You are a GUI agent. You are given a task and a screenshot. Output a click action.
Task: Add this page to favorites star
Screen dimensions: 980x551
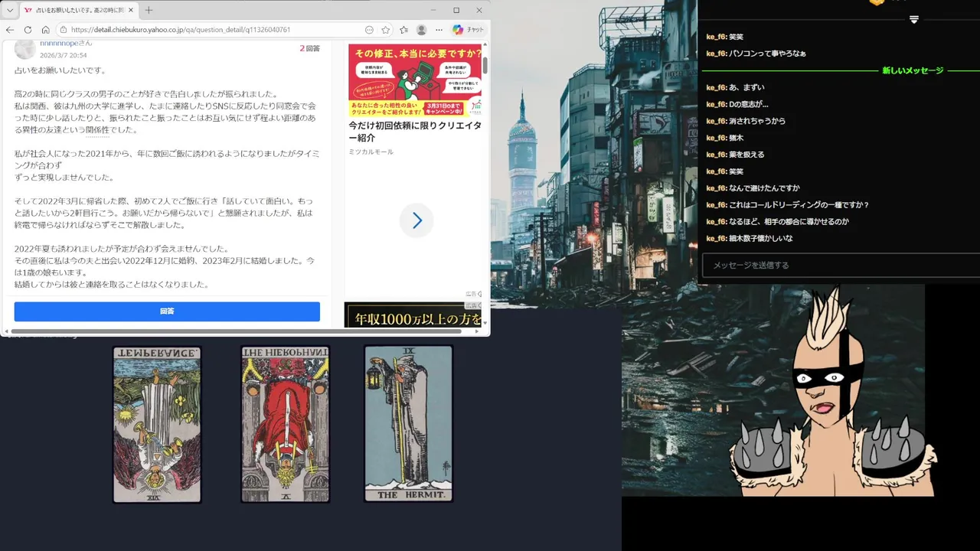pos(386,30)
